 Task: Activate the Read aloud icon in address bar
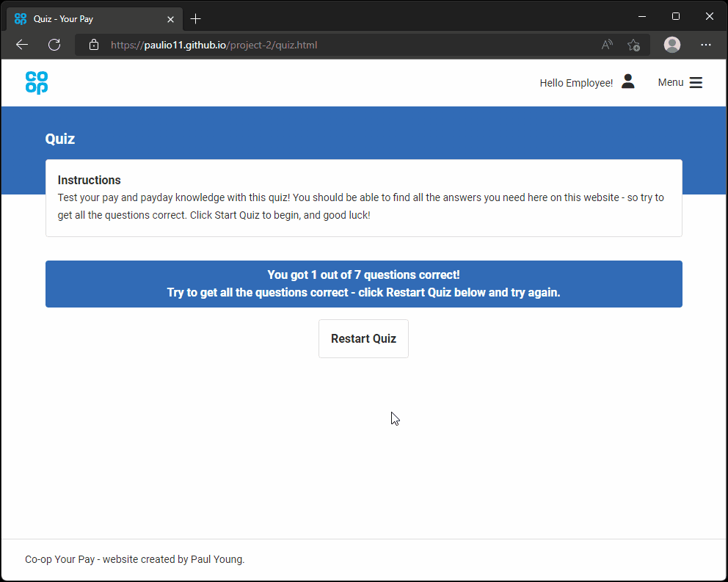606,45
